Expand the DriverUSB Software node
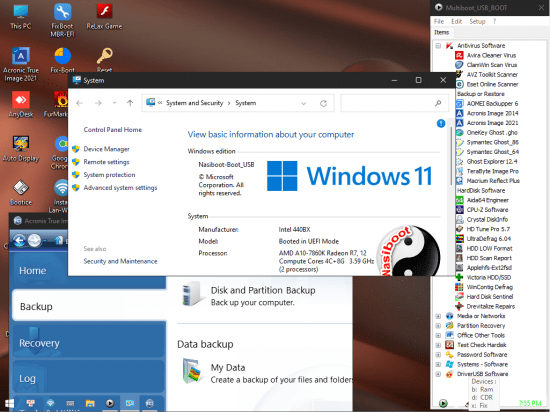The height and width of the screenshot is (412, 550). (438, 374)
